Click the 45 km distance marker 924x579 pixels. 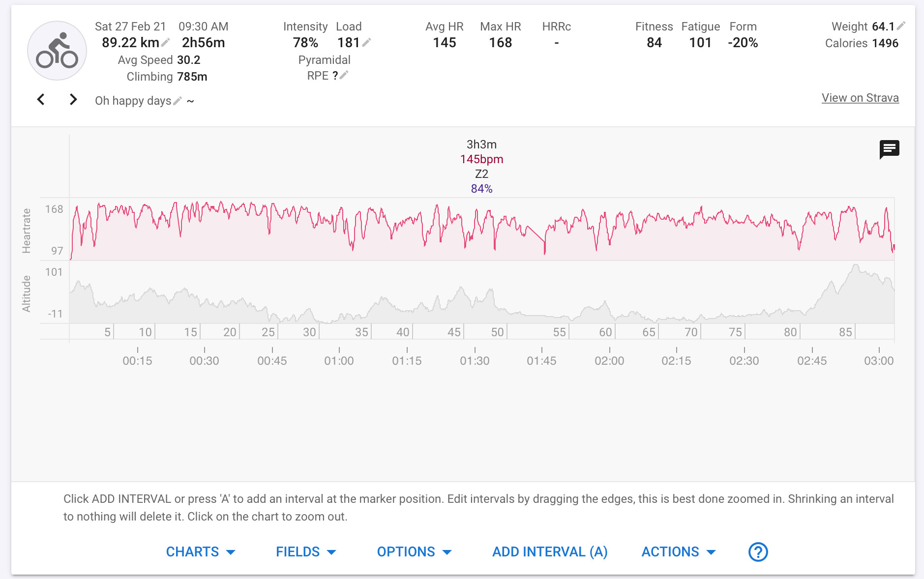(x=454, y=332)
